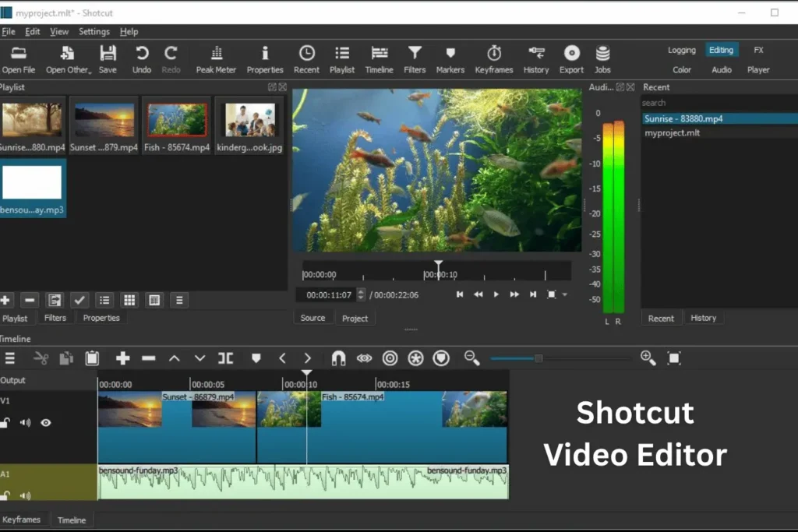
Task: Click the timecode stepper arrows
Action: tap(361, 294)
